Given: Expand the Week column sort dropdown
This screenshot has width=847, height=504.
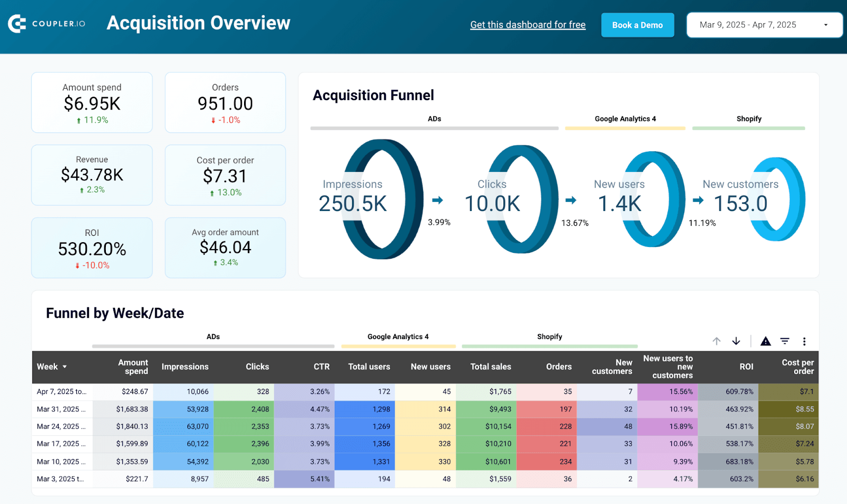Looking at the screenshot, I should click(66, 366).
